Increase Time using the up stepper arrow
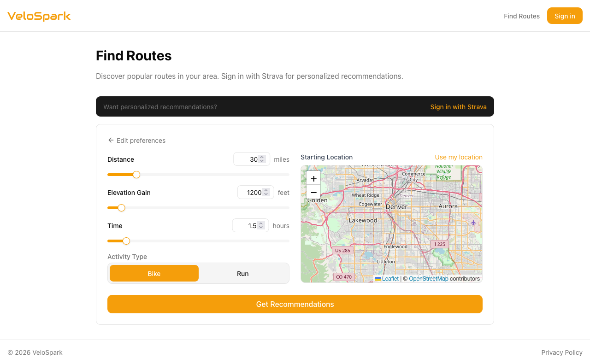The width and height of the screenshot is (590, 364). pos(261,223)
